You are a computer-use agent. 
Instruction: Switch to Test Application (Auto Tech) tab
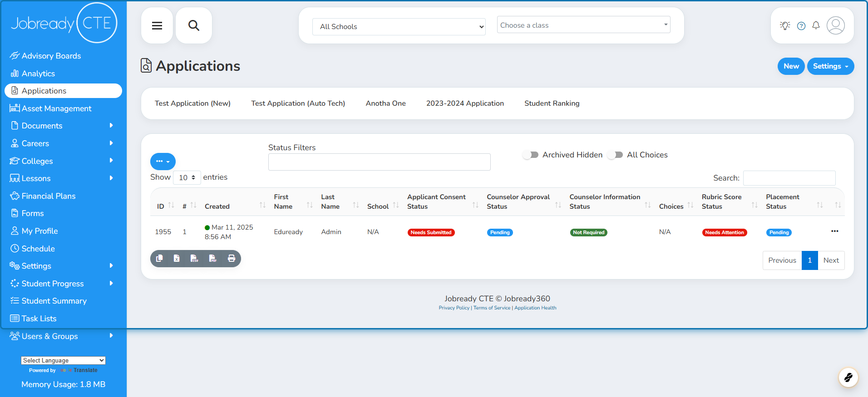pyautogui.click(x=298, y=103)
